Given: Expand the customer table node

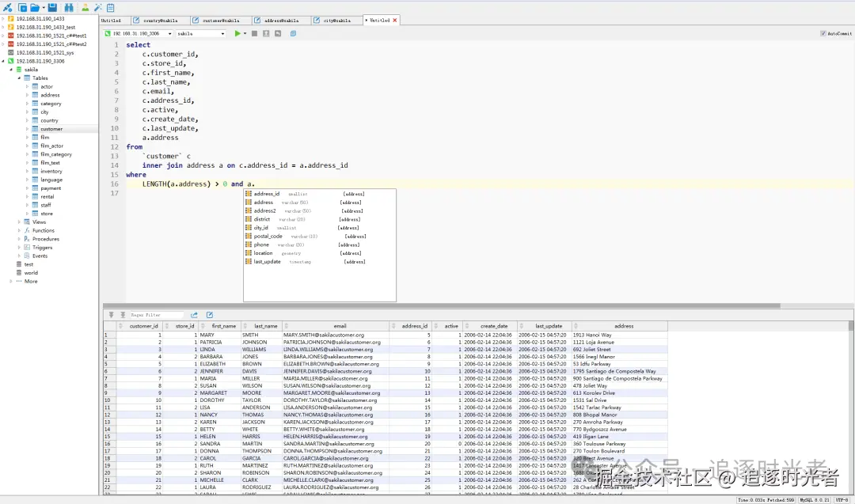Looking at the screenshot, I should click(27, 129).
